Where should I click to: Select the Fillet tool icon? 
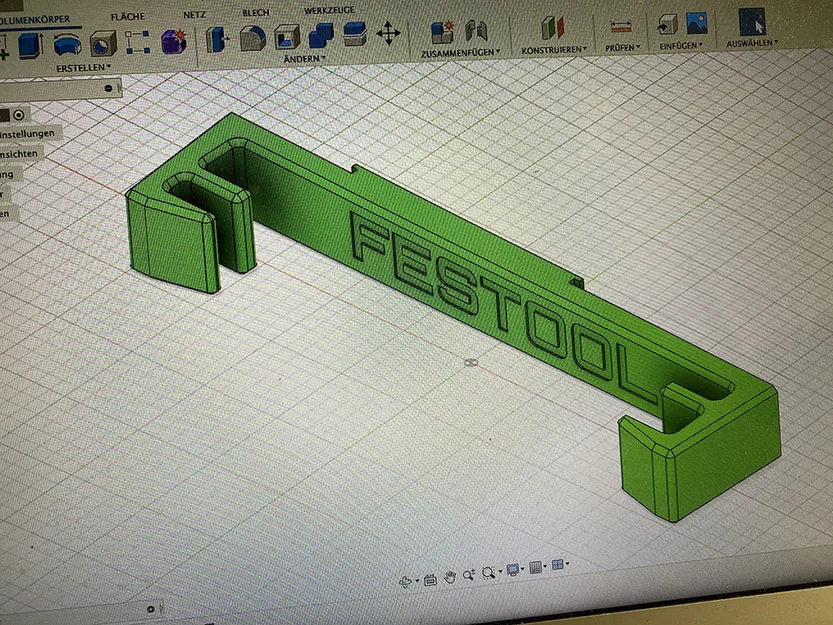tap(253, 38)
